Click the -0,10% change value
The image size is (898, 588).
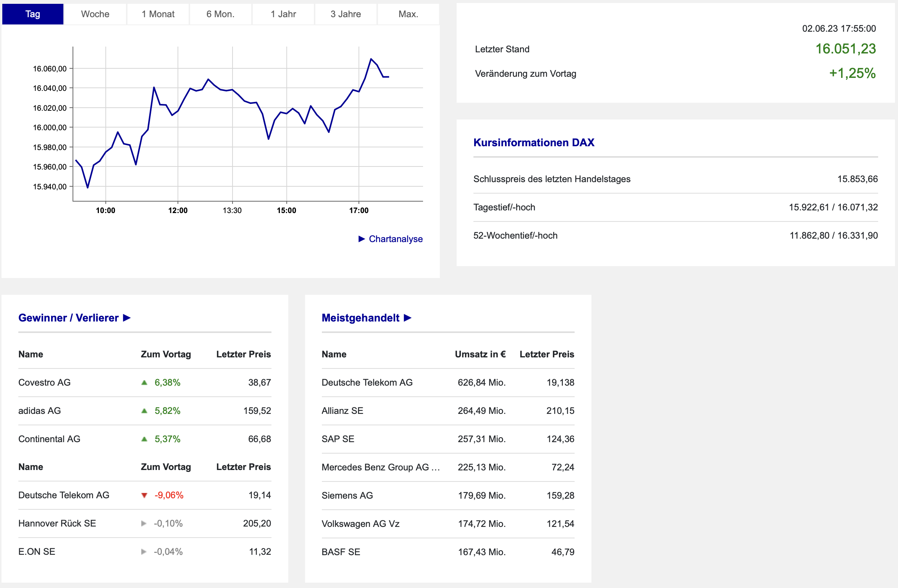point(168,523)
